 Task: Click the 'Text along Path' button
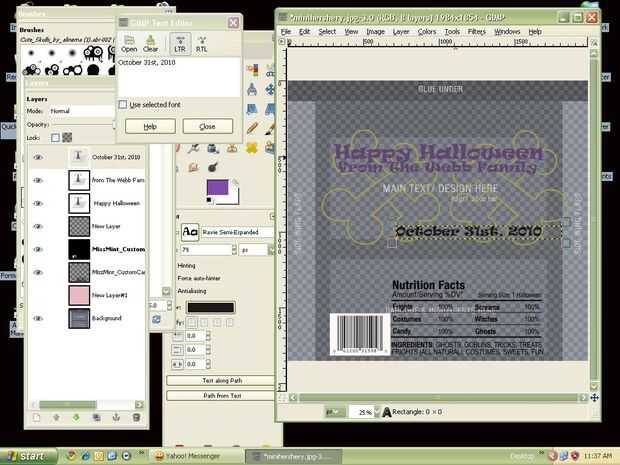pos(222,380)
